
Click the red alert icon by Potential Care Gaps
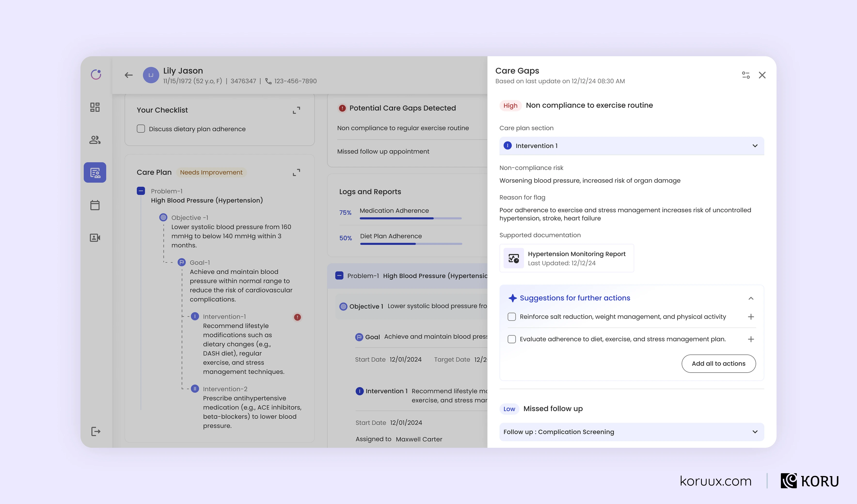point(342,108)
